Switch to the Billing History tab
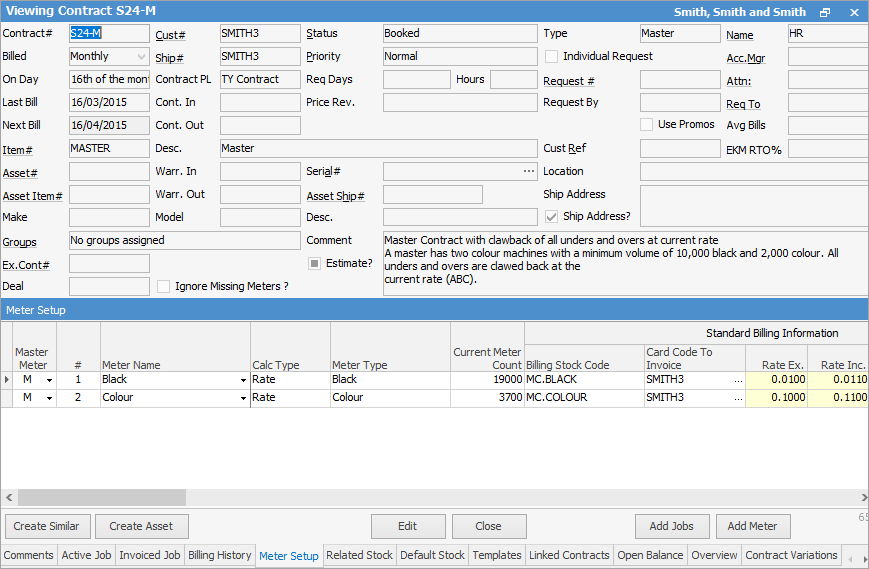 pos(220,555)
